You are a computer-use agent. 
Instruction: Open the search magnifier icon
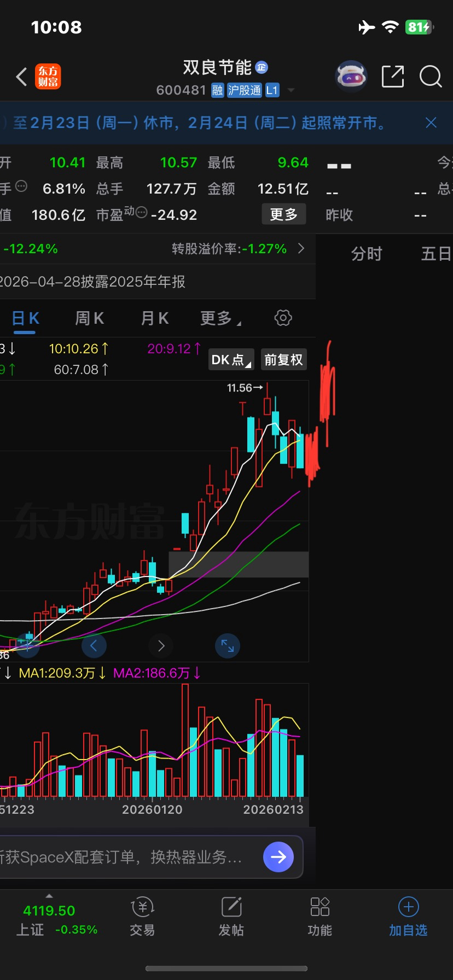tap(431, 77)
